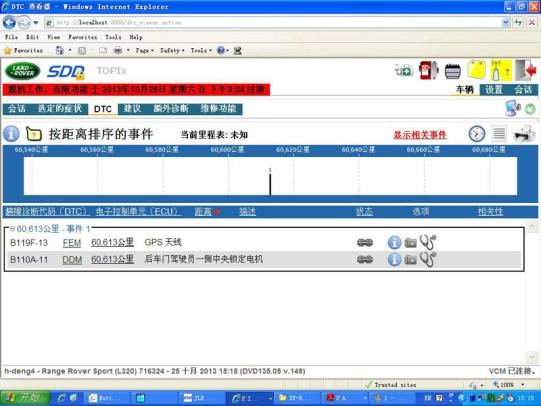Click the blue info icon beside the heading
Image resolution: width=541 pixels, height=406 pixels.
(x=11, y=133)
